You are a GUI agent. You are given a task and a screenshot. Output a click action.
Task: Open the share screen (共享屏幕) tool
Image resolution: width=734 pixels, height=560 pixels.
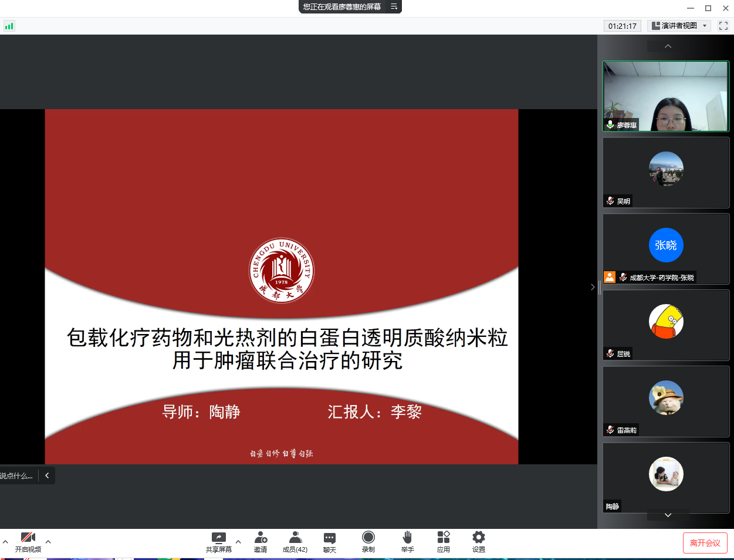pos(218,542)
